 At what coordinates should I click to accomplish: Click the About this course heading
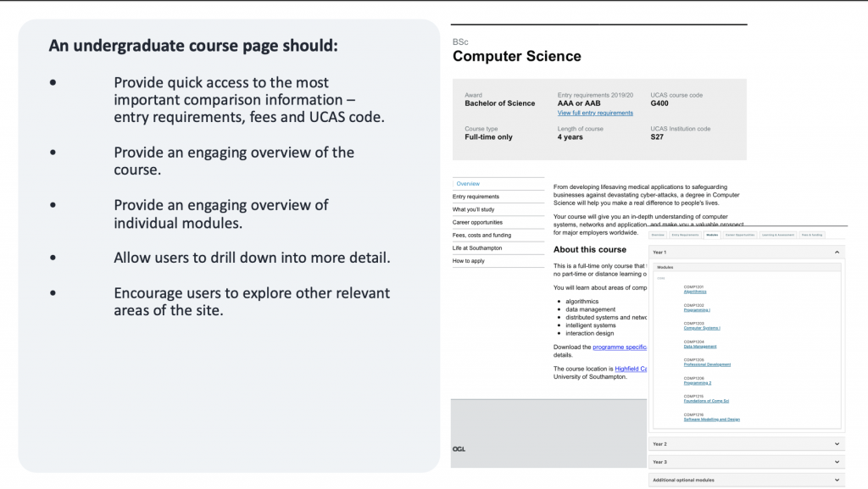590,249
